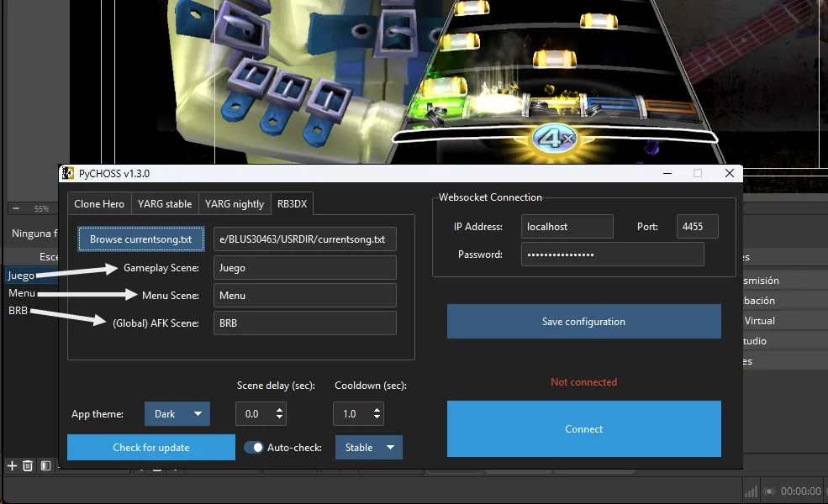The width and height of the screenshot is (828, 504).
Task: Open the App theme Dark dropdown
Action: pyautogui.click(x=177, y=414)
